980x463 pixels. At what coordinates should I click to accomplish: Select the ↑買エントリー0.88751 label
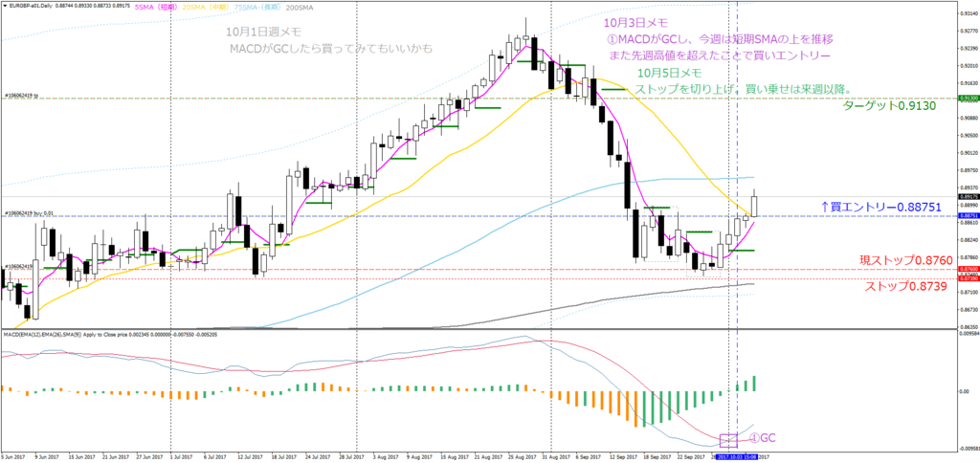[x=880, y=207]
